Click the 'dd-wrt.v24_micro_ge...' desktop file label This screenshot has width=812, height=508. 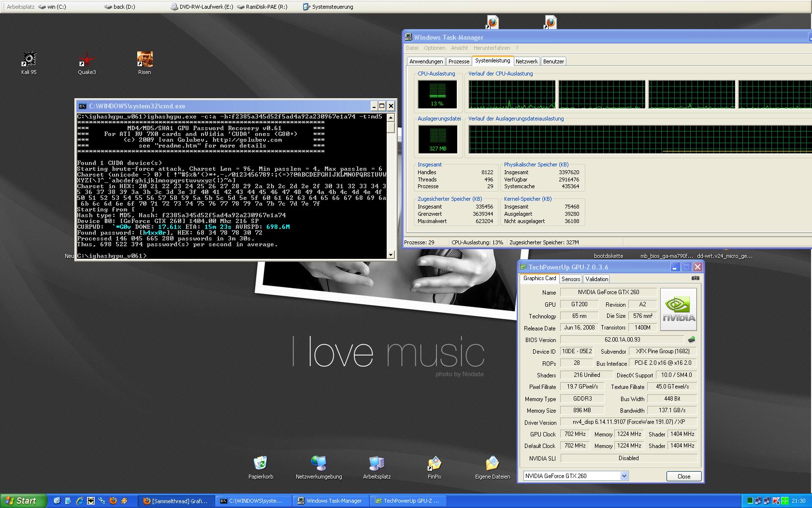725,256
